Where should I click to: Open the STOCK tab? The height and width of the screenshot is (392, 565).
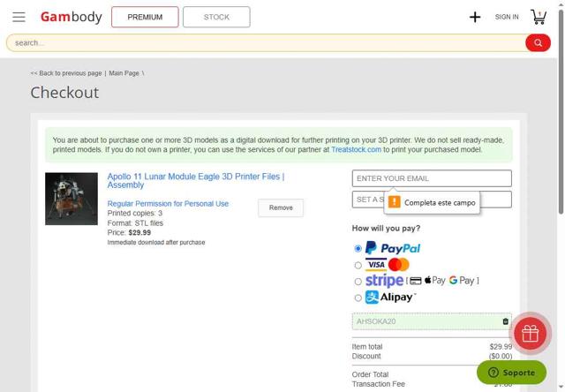216,17
